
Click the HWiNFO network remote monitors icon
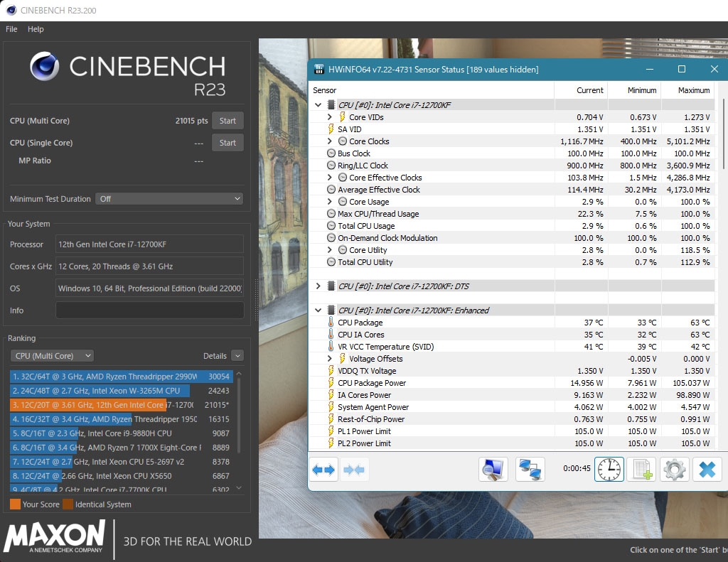point(530,469)
